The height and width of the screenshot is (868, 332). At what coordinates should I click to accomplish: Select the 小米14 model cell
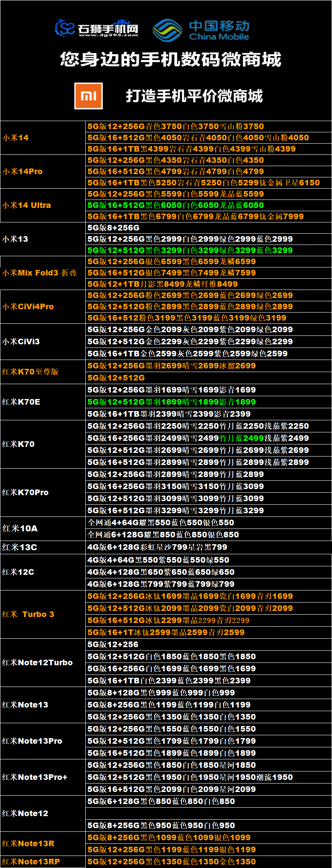tap(43, 138)
